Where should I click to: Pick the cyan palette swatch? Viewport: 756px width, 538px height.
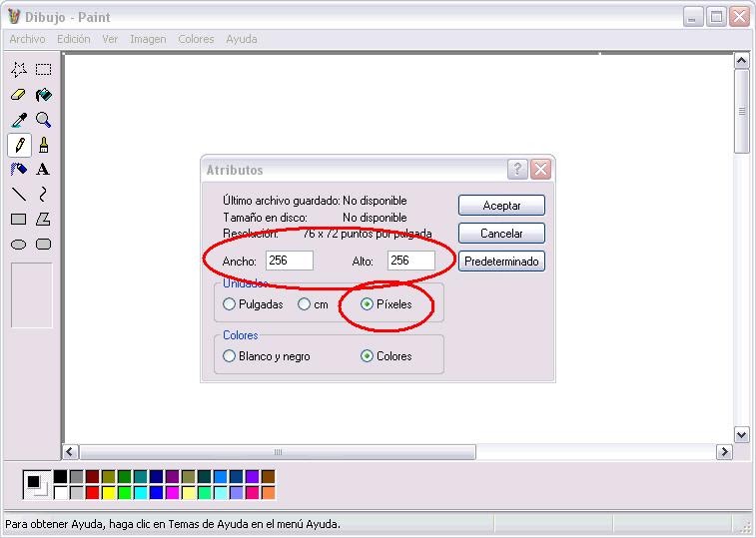click(140, 493)
